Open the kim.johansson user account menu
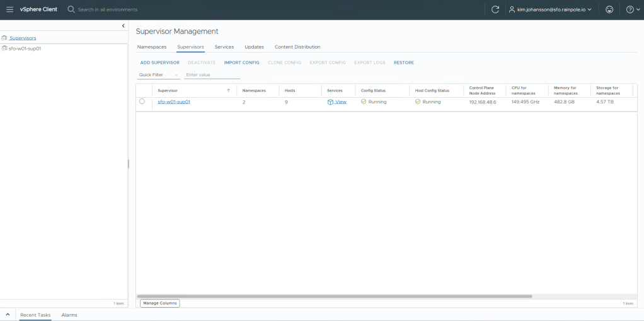This screenshot has height=321, width=644. click(x=550, y=9)
